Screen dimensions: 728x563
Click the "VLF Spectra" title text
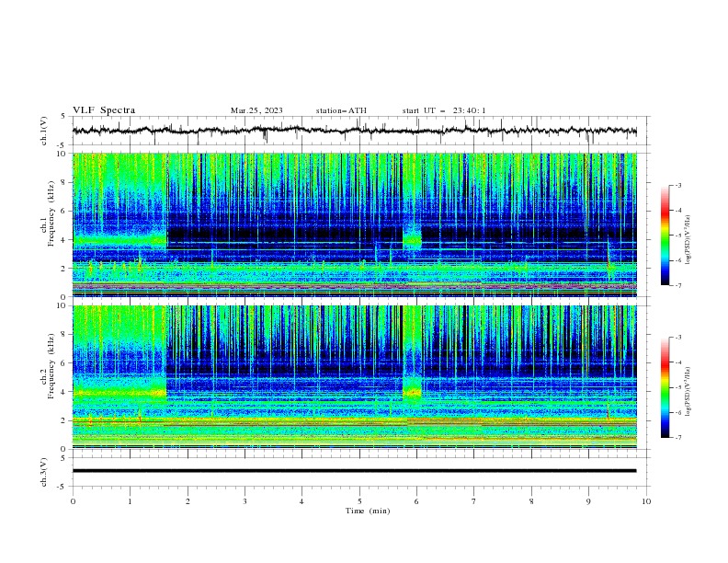pos(104,110)
